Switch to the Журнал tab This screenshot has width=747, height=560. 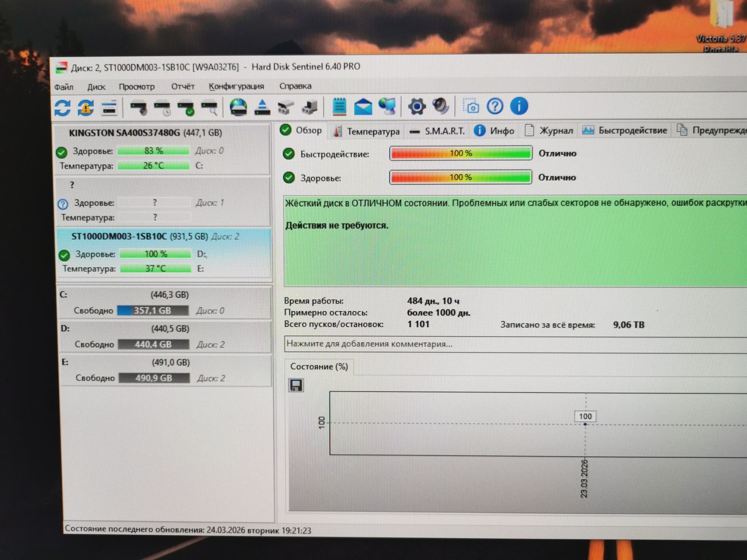pos(549,130)
